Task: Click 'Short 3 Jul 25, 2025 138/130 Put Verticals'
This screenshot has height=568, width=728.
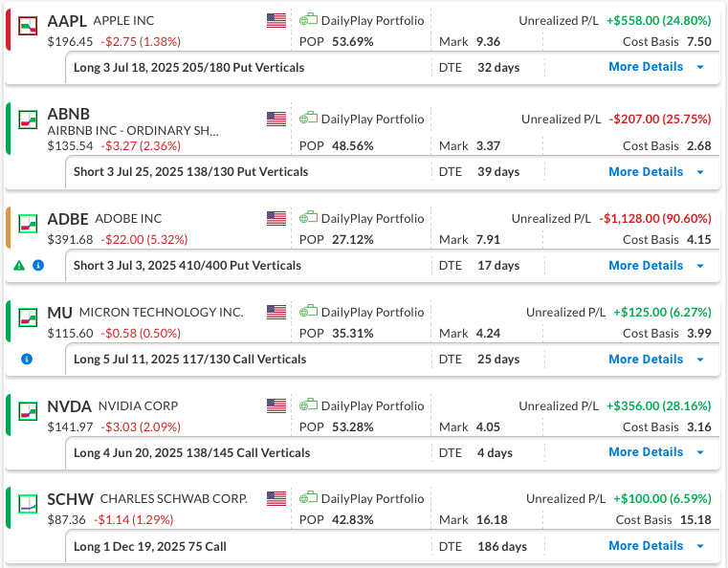Action: 190,172
